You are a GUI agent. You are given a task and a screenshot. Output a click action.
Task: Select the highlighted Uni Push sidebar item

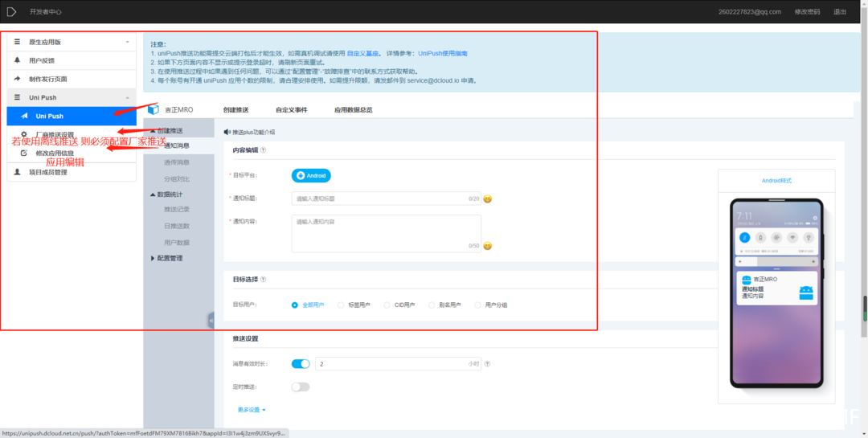(x=72, y=117)
